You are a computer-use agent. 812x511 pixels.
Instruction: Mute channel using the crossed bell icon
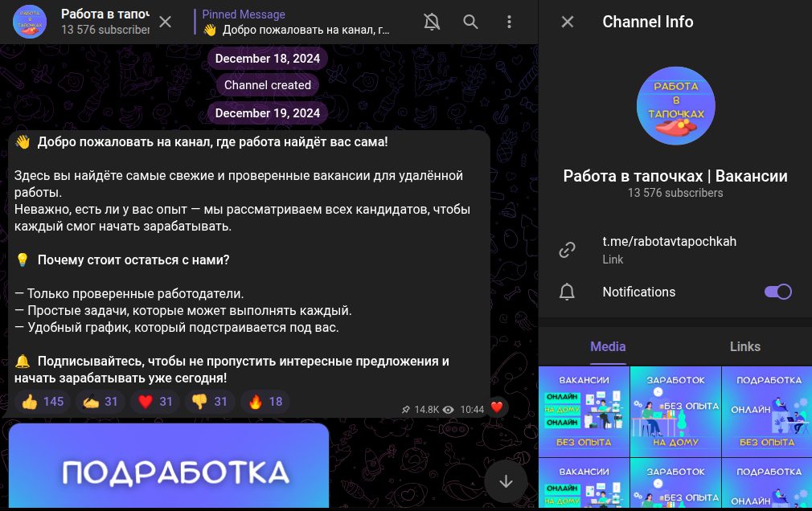[x=432, y=22]
